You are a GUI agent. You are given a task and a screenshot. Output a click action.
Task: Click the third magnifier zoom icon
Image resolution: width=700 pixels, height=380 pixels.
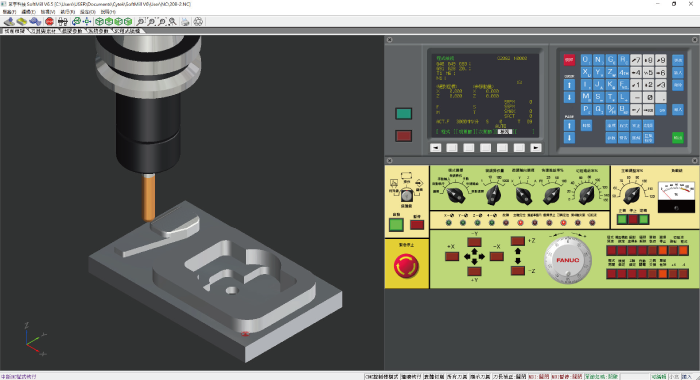click(162, 21)
